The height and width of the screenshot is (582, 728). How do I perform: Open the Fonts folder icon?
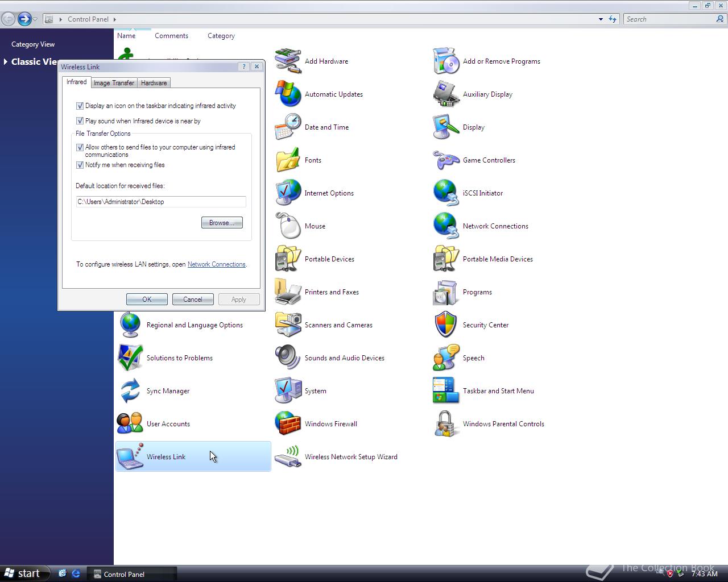tap(288, 160)
